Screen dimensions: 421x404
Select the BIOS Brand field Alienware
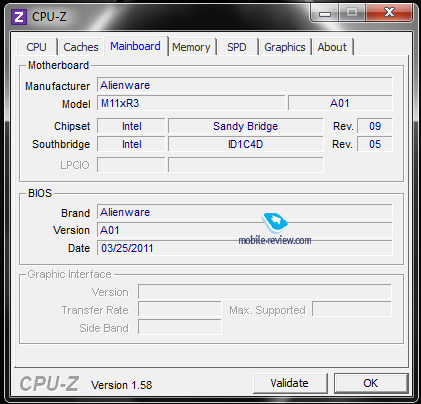click(x=245, y=212)
